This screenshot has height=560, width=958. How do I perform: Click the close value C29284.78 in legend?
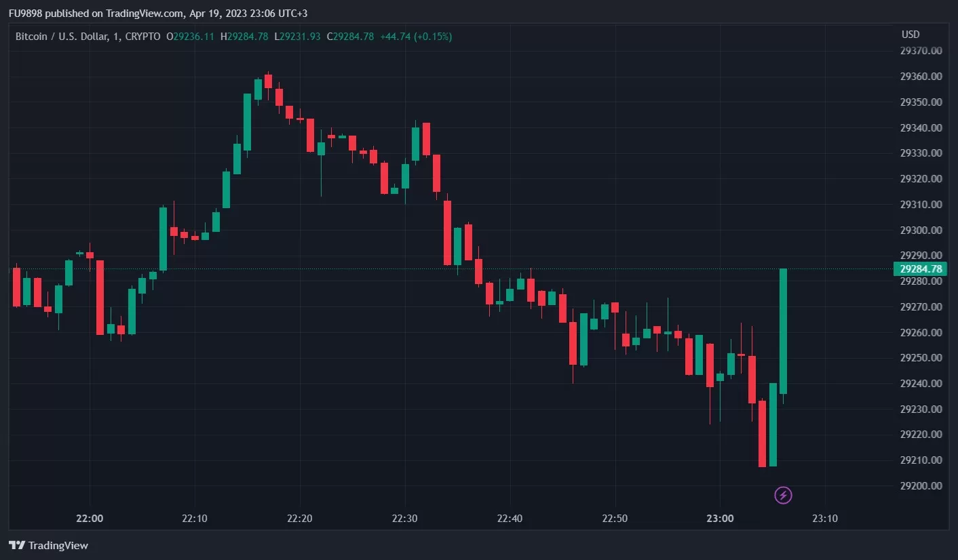350,37
